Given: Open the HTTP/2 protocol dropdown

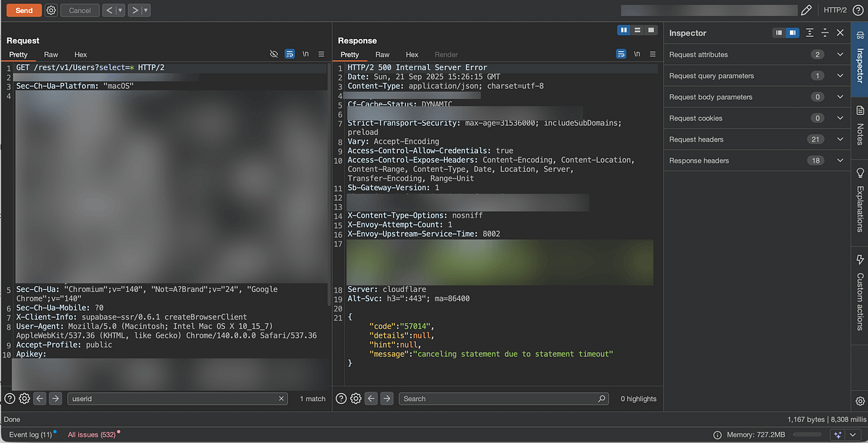Looking at the screenshot, I should click(835, 9).
